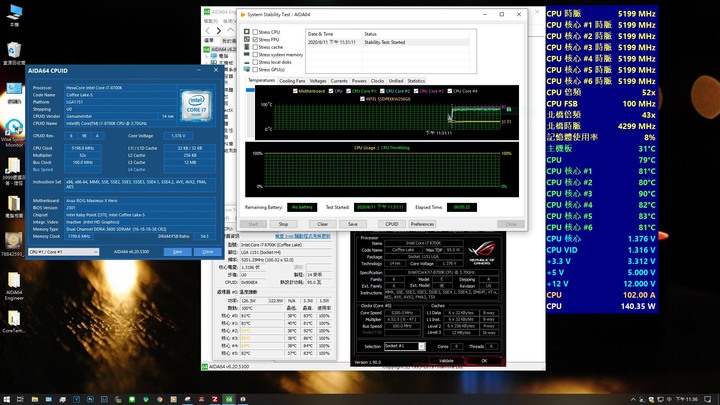The height and width of the screenshot is (405, 720).
Task: Click the CPU-Z OK button
Action: (x=484, y=360)
